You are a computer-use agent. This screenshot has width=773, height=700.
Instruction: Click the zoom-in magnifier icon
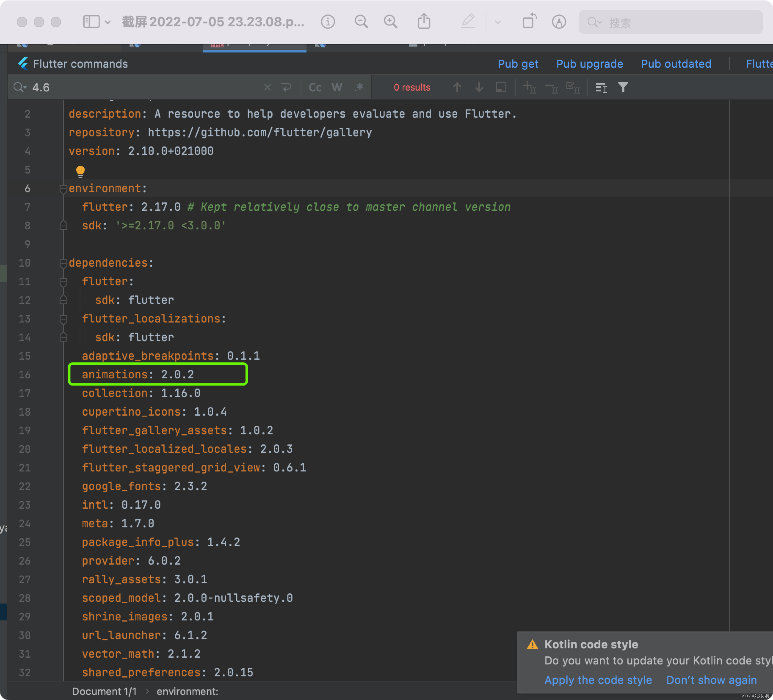tap(391, 22)
